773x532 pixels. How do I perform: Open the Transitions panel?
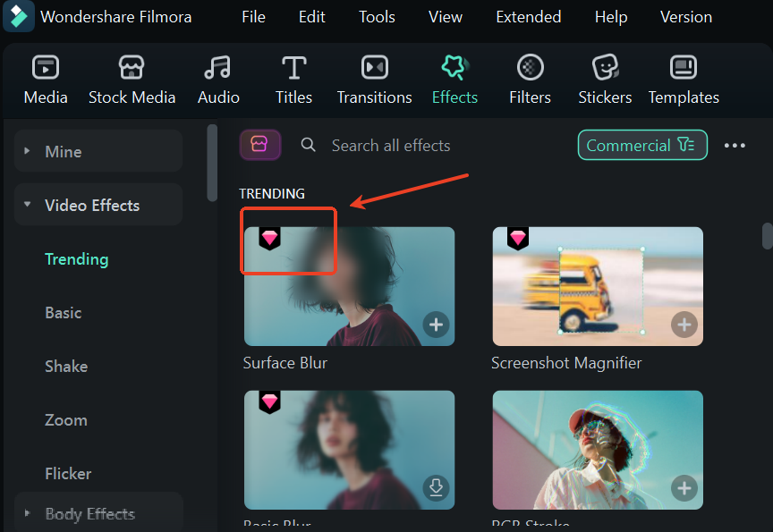tap(374, 79)
